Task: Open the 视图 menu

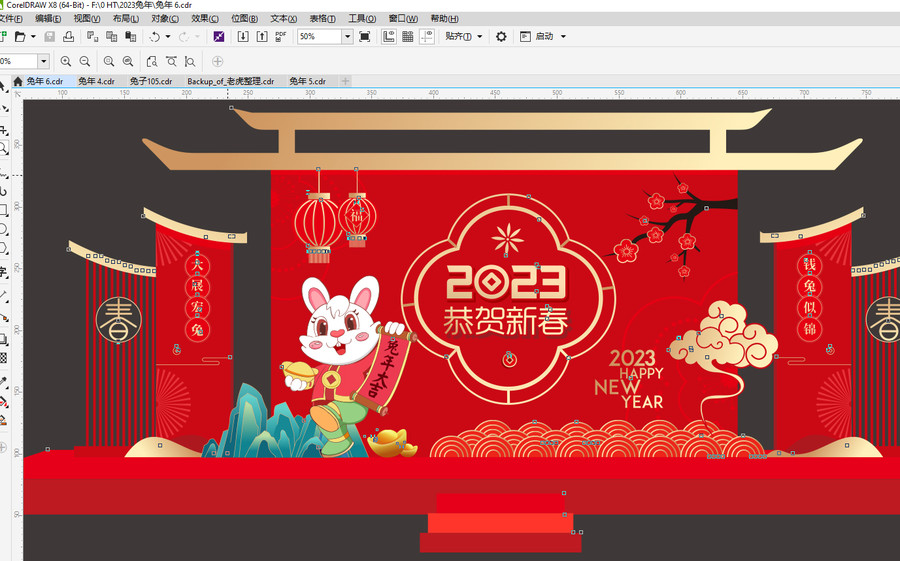Action: [x=87, y=19]
